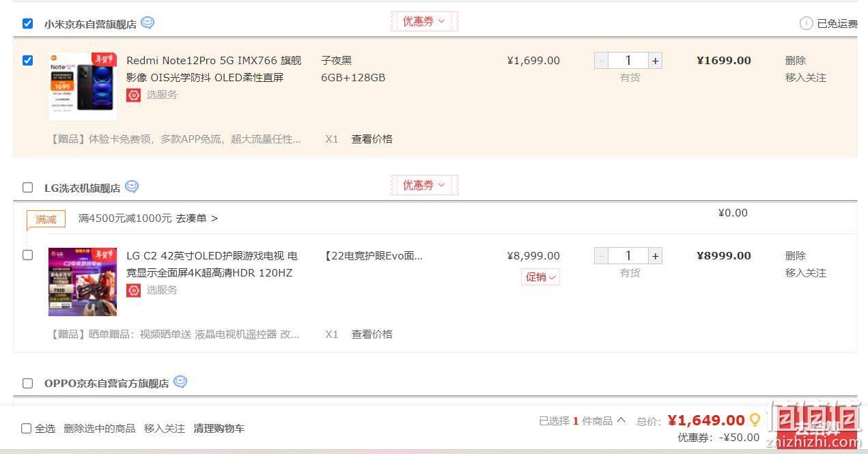Click the ¥1,699.00 unit price
This screenshot has height=454, width=868.
click(533, 61)
